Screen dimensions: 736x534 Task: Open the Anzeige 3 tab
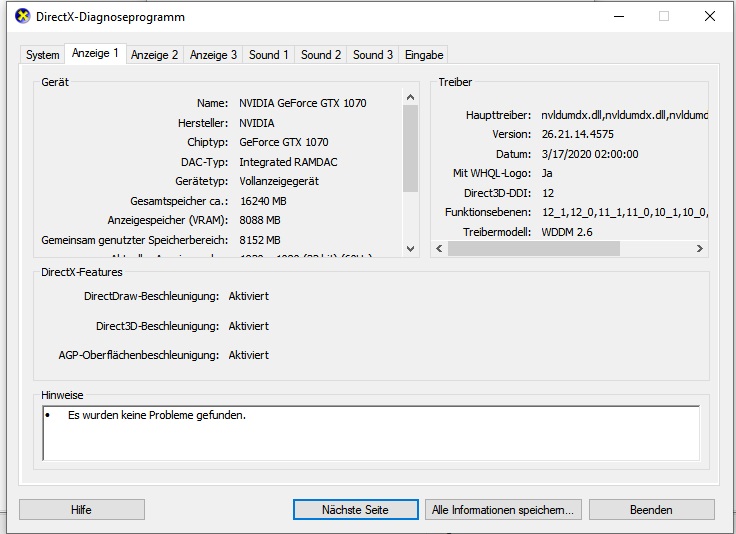coord(213,55)
